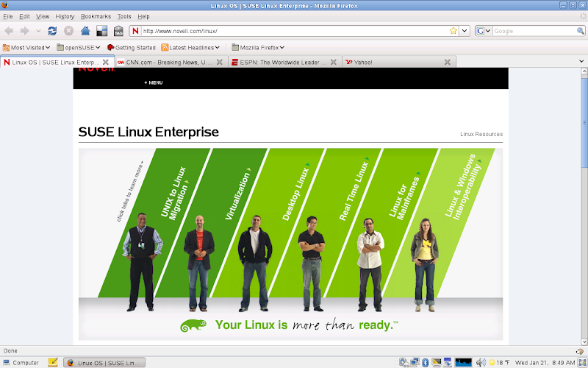Click inside the URL address field
This screenshot has width=588, height=368.
click(x=295, y=31)
